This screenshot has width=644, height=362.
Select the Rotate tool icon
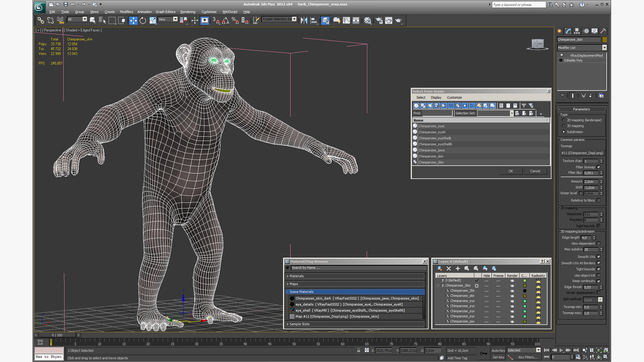tap(143, 20)
